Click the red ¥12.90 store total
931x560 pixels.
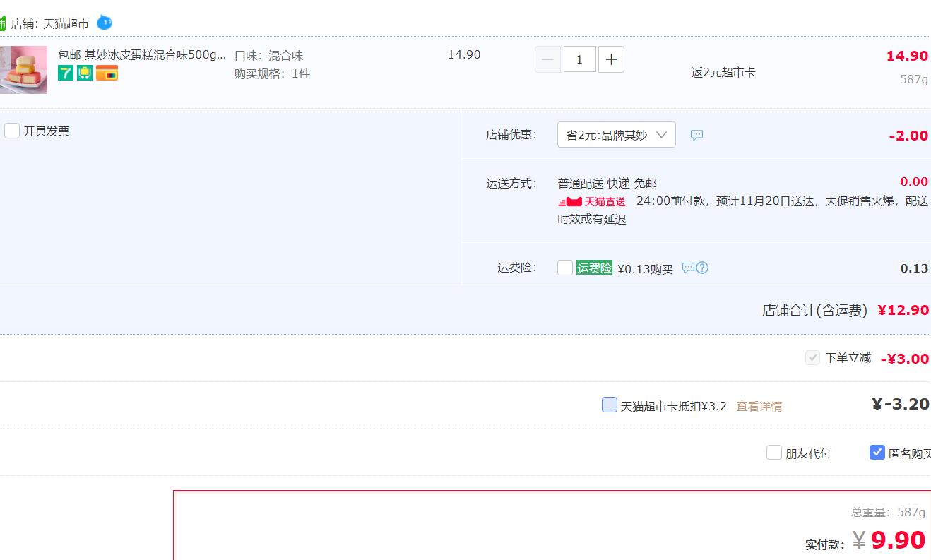(x=903, y=310)
